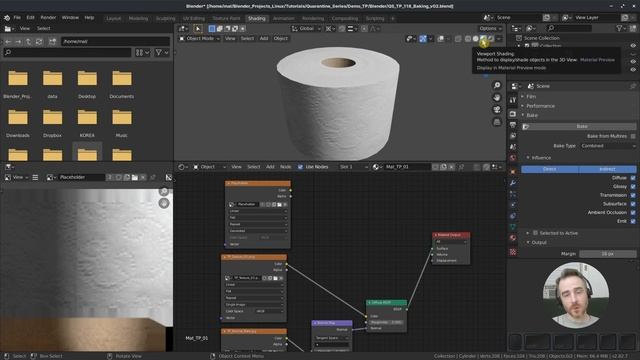Select the tweak cursor tool in viewport header
The height and width of the screenshot is (360, 640).
tap(198, 29)
